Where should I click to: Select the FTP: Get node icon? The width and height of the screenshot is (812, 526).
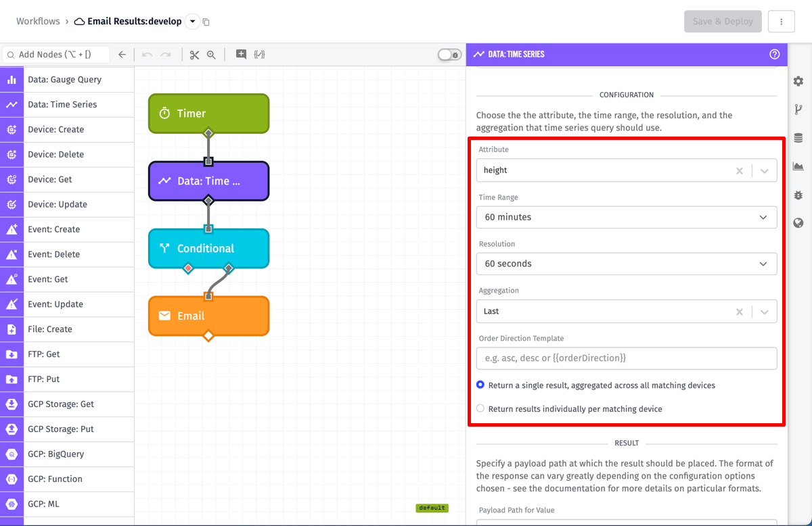pyautogui.click(x=12, y=354)
